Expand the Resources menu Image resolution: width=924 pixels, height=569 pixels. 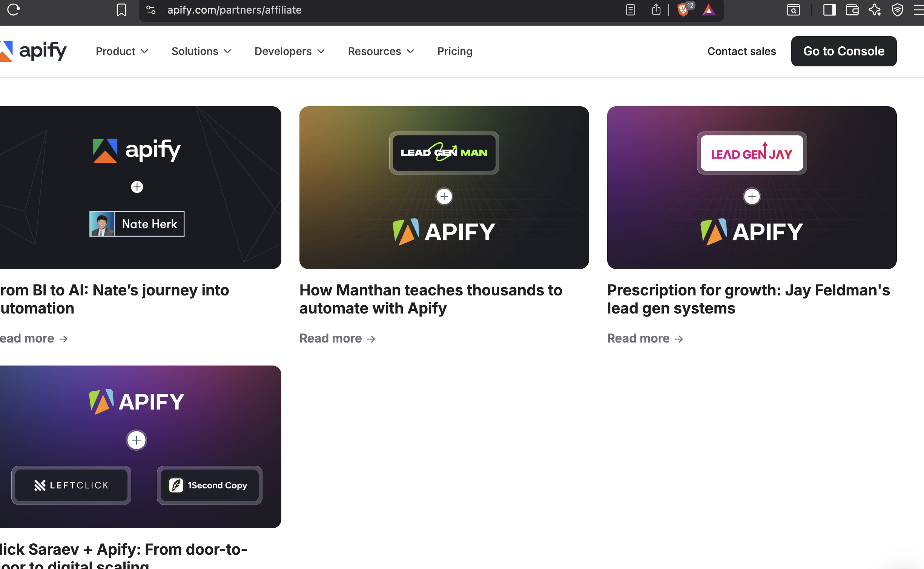381,51
